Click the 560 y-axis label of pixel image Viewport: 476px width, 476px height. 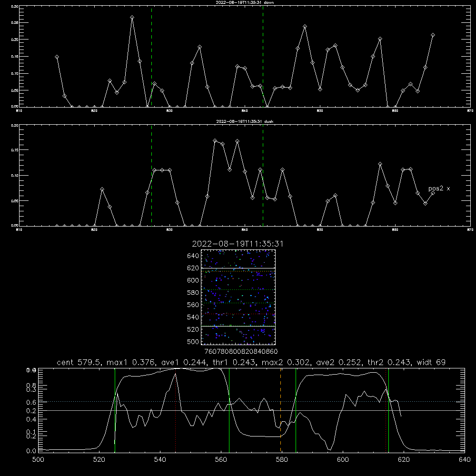(193, 305)
